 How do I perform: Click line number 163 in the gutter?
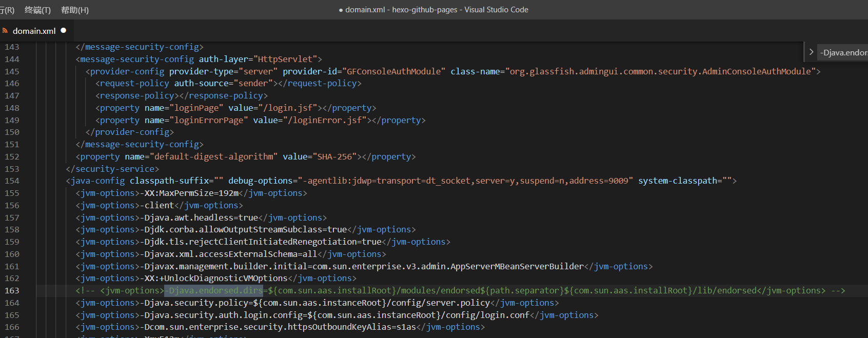(12, 290)
